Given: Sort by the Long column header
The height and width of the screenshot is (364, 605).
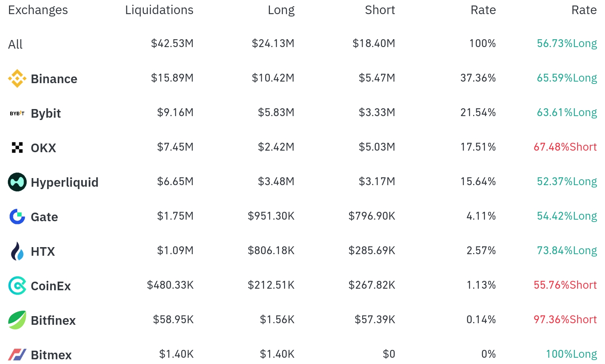Looking at the screenshot, I should point(281,10).
